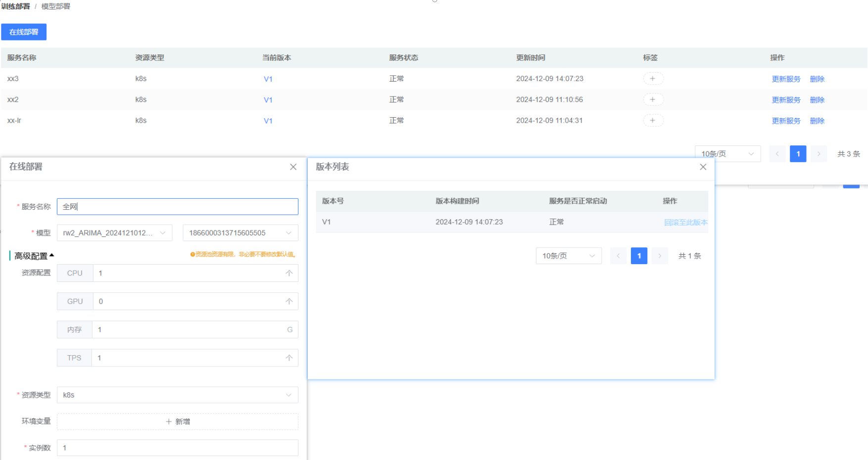Add a tag to the xx3 service
Viewport: 868px width, 460px height.
[653, 79]
